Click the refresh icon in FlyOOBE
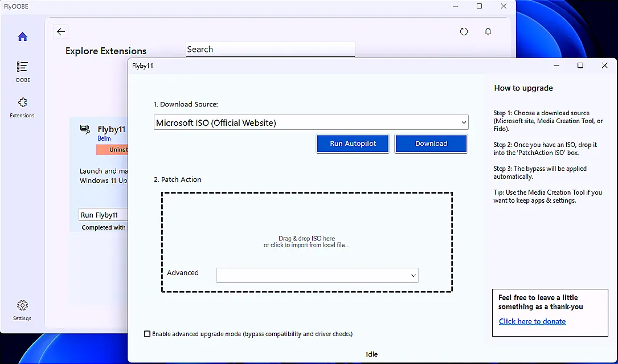Viewport: 618px width, 364px height. pyautogui.click(x=464, y=32)
